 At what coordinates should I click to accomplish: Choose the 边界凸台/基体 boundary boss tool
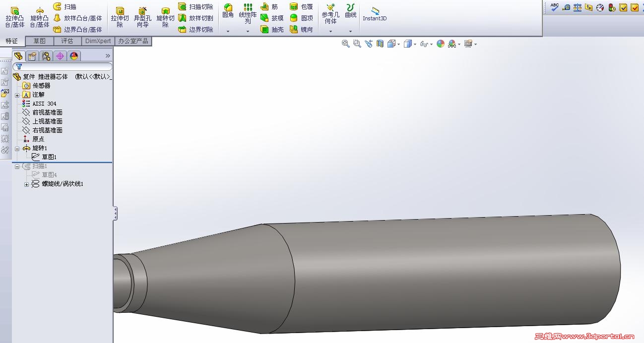[x=77, y=29]
